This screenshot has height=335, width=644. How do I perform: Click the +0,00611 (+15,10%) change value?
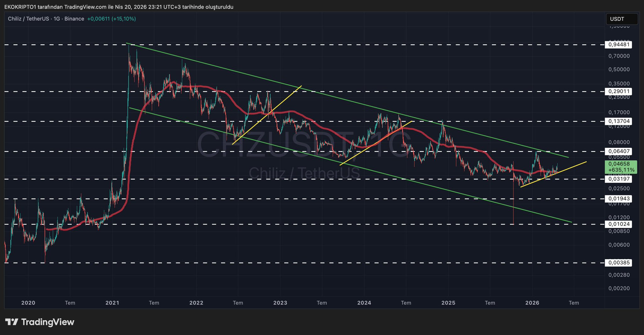[x=111, y=19]
